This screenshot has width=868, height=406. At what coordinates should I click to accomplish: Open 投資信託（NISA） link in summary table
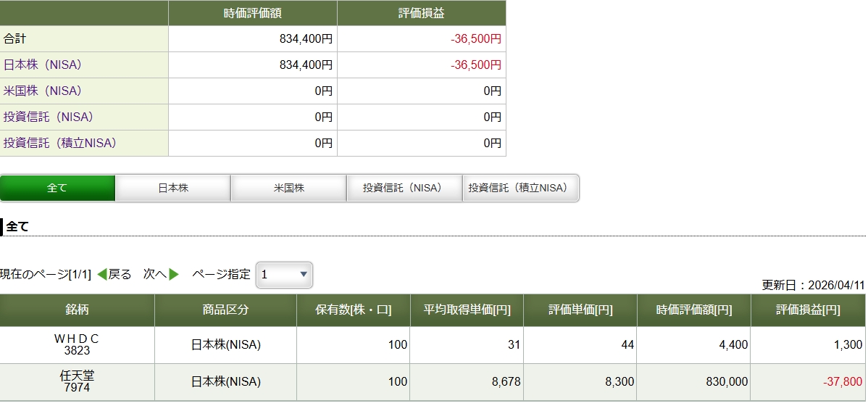click(49, 117)
